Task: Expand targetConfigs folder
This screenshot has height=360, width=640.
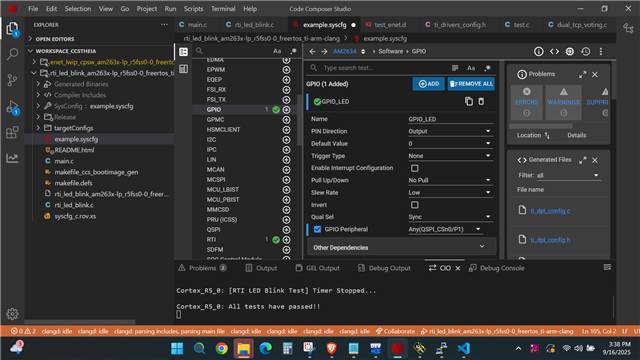Action: (38, 128)
